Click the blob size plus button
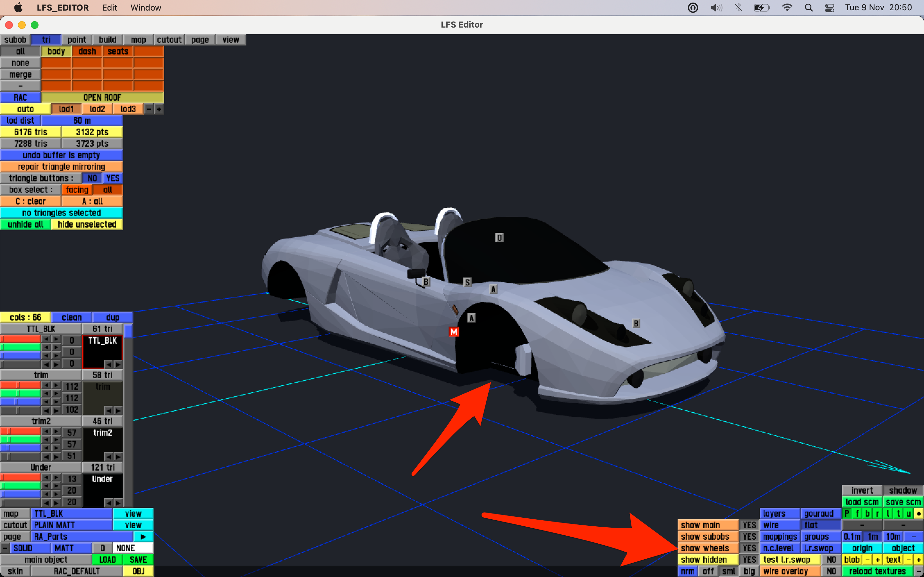Image resolution: width=924 pixels, height=577 pixels. pos(877,559)
